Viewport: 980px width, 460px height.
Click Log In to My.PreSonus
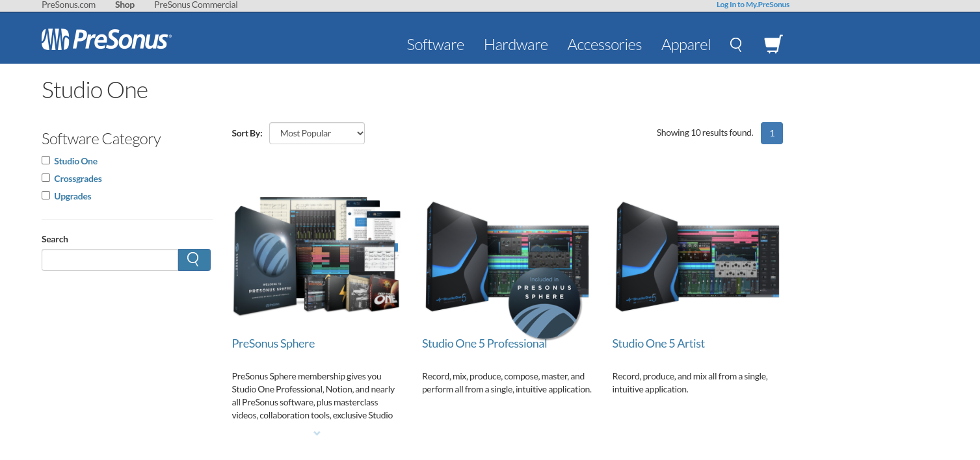coord(753,5)
